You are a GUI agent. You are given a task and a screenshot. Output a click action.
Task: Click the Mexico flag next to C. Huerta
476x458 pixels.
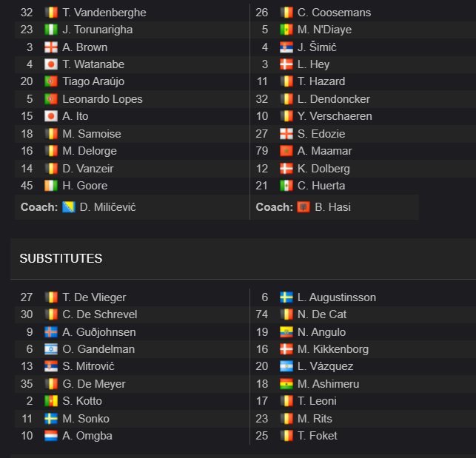(286, 186)
